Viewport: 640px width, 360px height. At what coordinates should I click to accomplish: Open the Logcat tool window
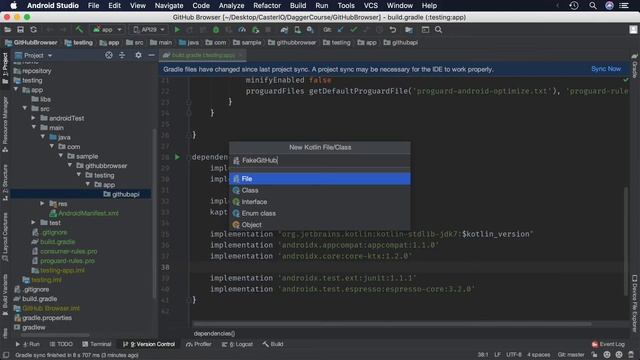(x=238, y=344)
